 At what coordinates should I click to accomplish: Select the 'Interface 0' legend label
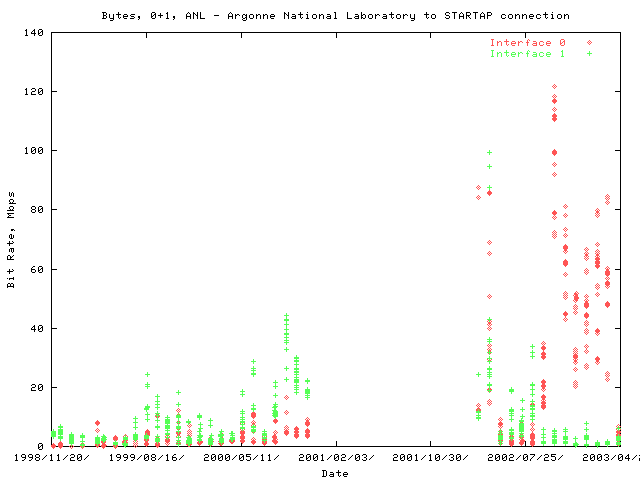[x=528, y=43]
